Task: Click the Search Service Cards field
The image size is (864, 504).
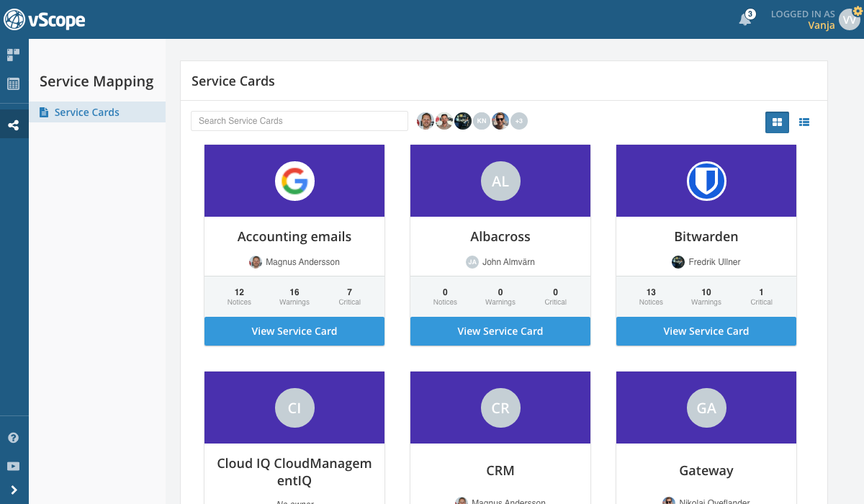Action: coord(300,121)
